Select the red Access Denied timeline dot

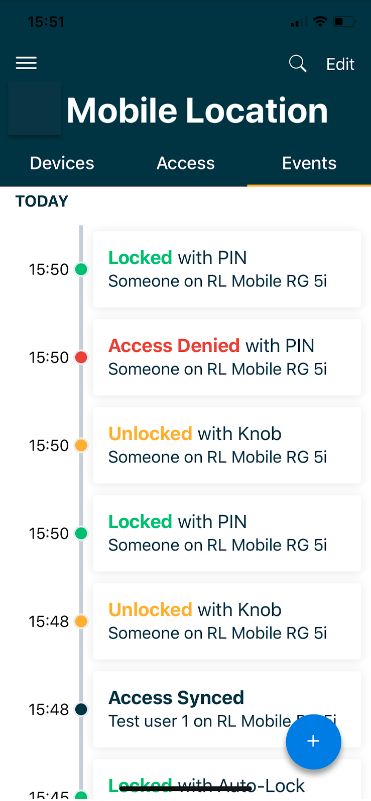[x=81, y=357]
